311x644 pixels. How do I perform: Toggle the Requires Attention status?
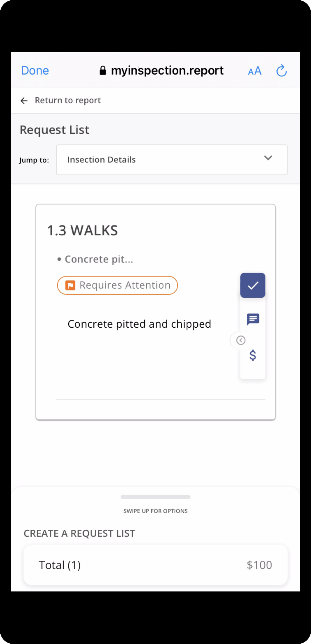pyautogui.click(x=117, y=285)
